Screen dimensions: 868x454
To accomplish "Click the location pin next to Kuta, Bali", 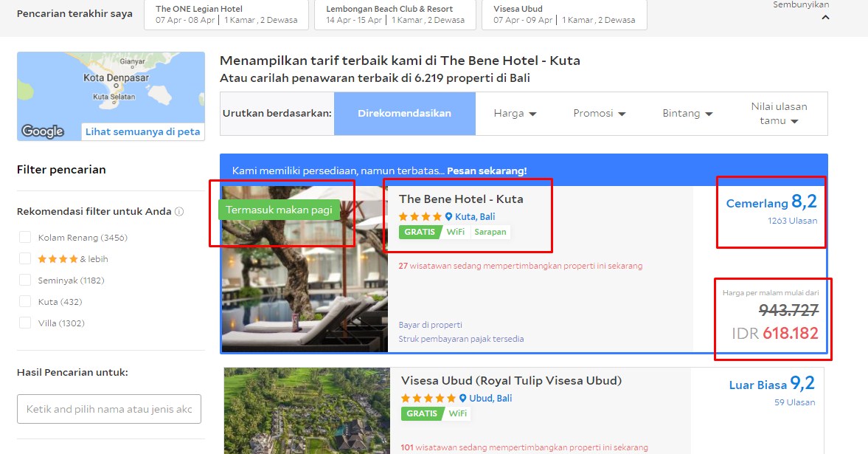I will pyautogui.click(x=448, y=217).
